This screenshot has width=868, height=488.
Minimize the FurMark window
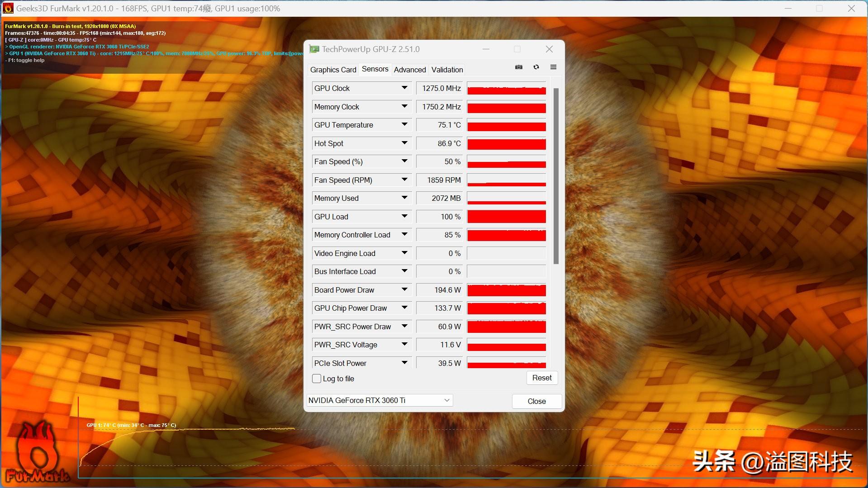point(788,8)
